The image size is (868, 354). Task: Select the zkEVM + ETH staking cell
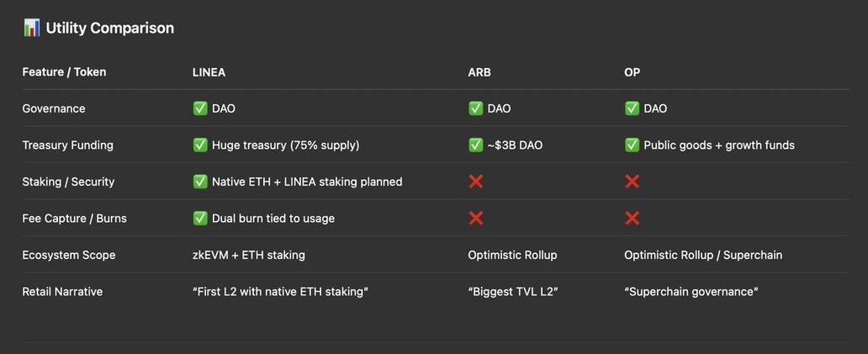click(x=249, y=255)
